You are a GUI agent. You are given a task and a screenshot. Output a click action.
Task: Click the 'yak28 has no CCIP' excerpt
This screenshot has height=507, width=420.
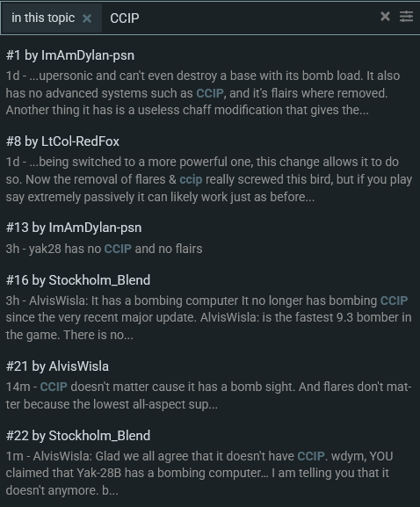104,249
